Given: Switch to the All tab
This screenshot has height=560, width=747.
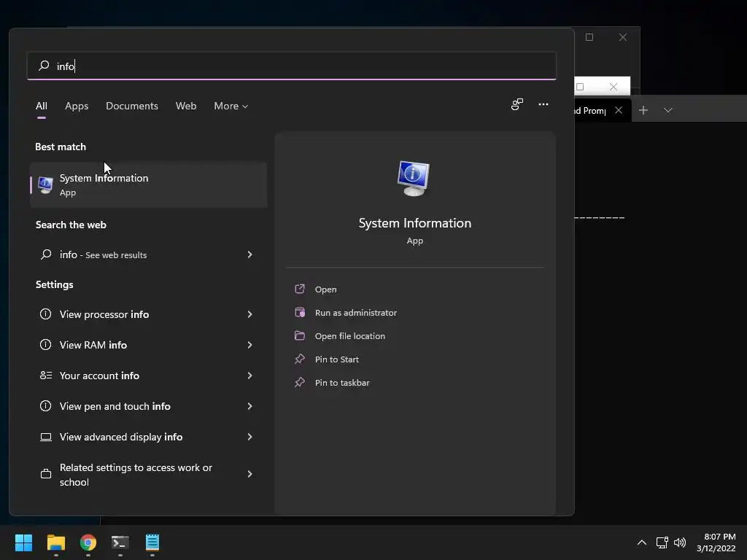Looking at the screenshot, I should point(42,106).
